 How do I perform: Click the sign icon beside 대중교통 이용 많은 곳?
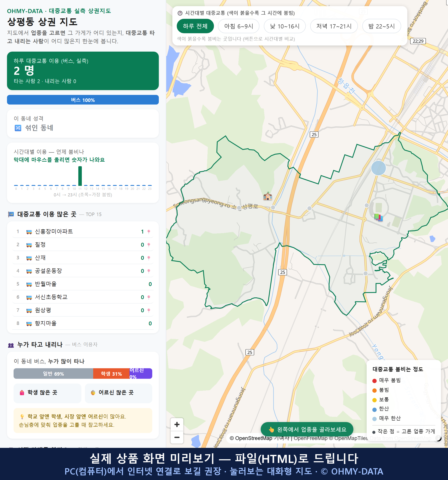click(11, 214)
